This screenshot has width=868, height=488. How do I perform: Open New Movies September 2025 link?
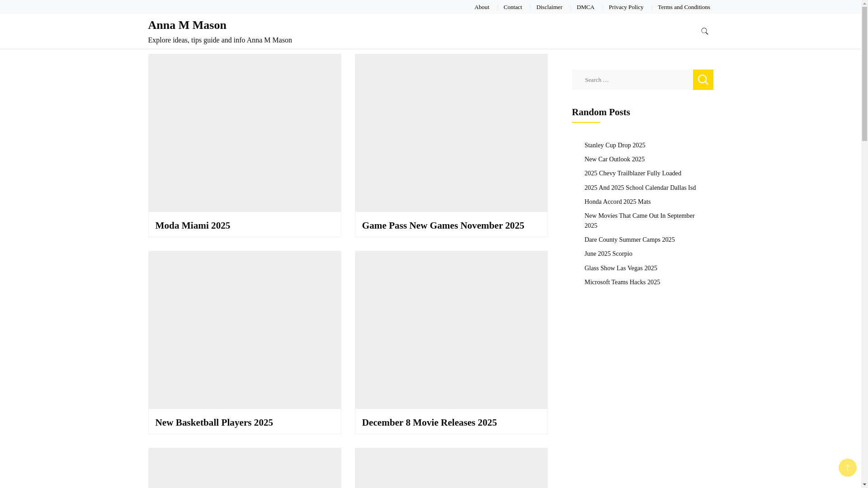tap(639, 221)
